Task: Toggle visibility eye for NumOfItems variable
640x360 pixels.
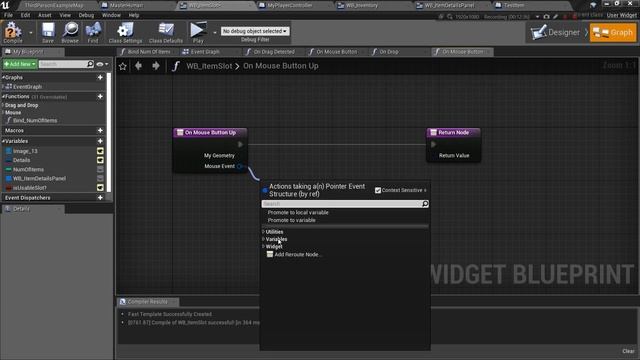Action: pyautogui.click(x=100, y=169)
